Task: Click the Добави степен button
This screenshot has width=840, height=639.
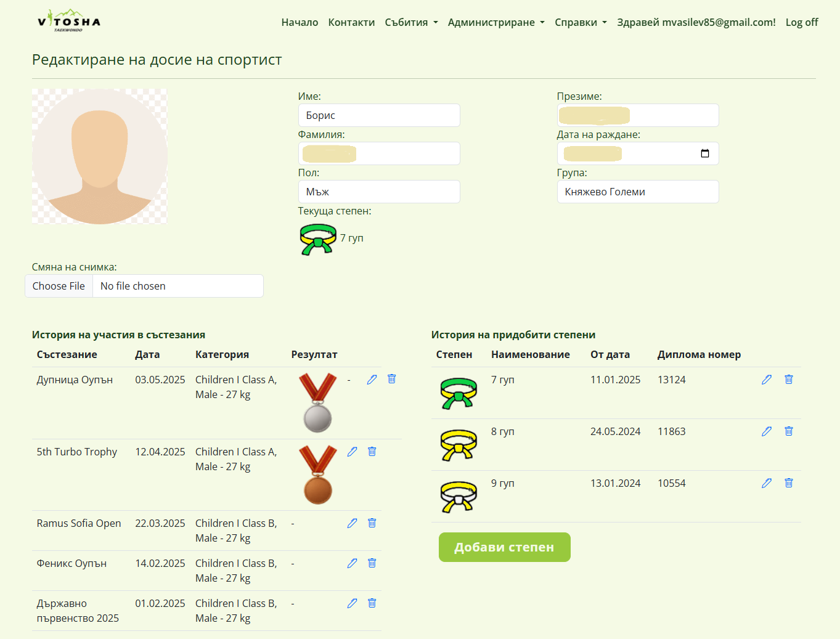Action: point(504,547)
